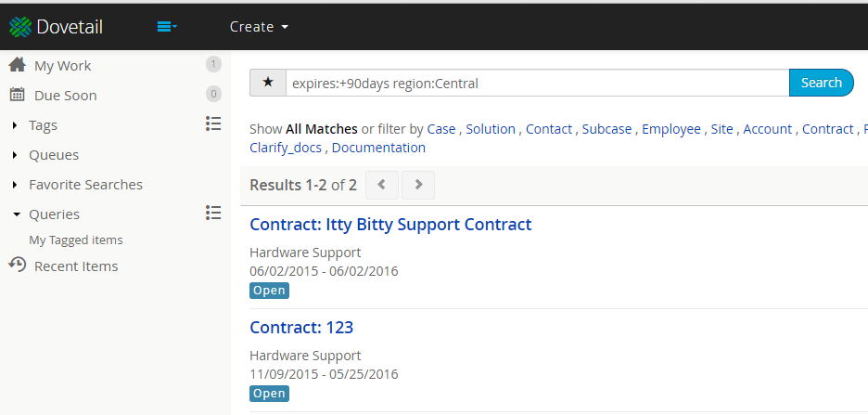Open the blue hamburger menu icon
868x415 pixels.
coord(167,27)
